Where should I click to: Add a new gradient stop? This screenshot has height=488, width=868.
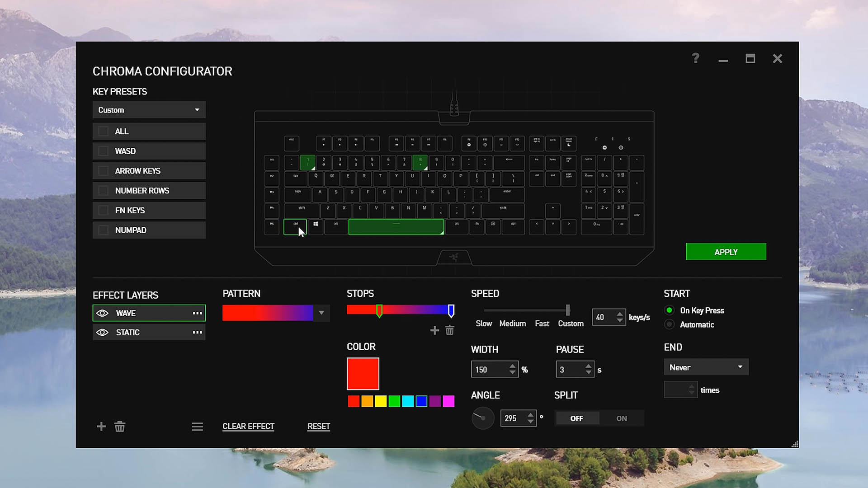434,330
